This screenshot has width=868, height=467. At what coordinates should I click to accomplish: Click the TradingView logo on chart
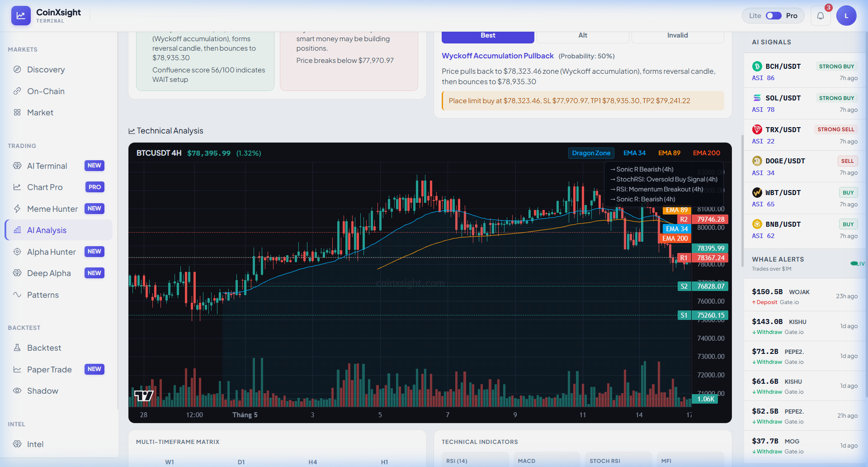tap(144, 396)
